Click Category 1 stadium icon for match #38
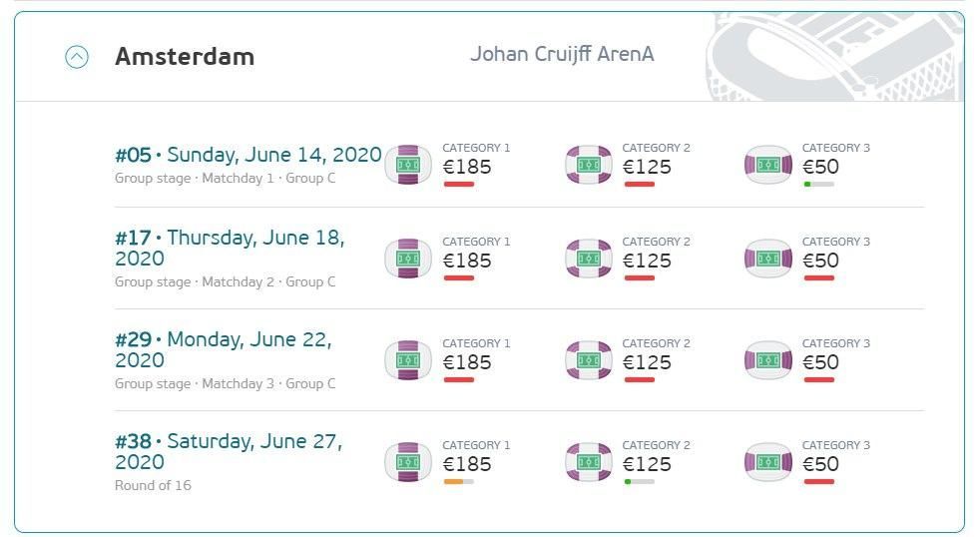980x537 pixels. 408,462
